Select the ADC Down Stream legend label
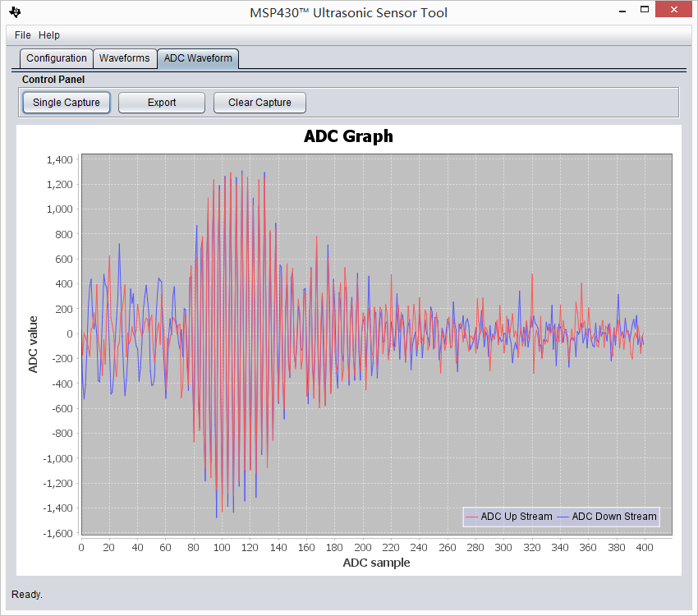The image size is (698, 616). pyautogui.click(x=614, y=517)
